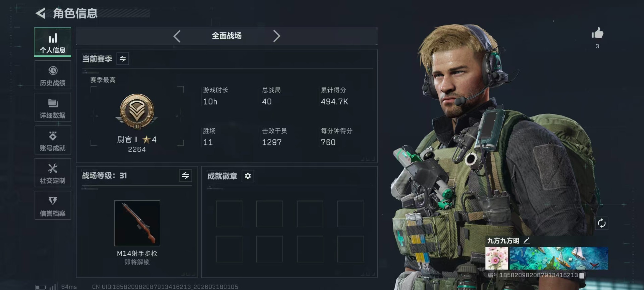Like the profile with thumbs-up icon
Viewport: 644px width, 290px height.
click(x=597, y=33)
